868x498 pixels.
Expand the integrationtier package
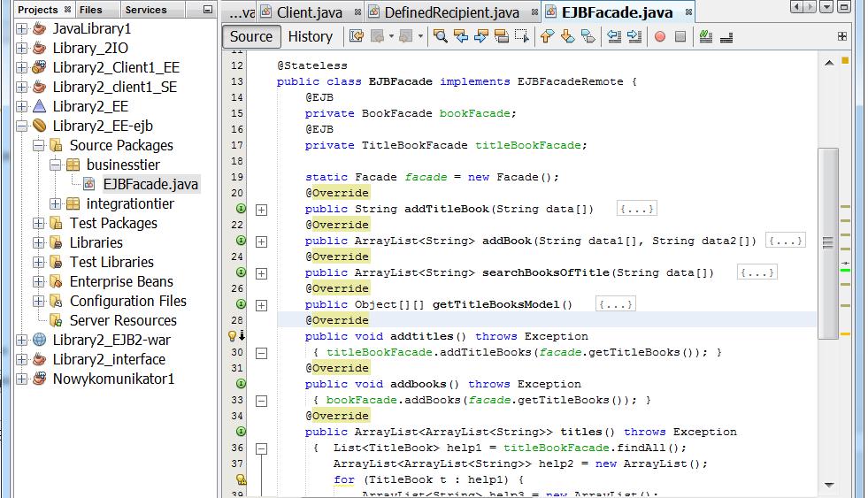click(56, 203)
